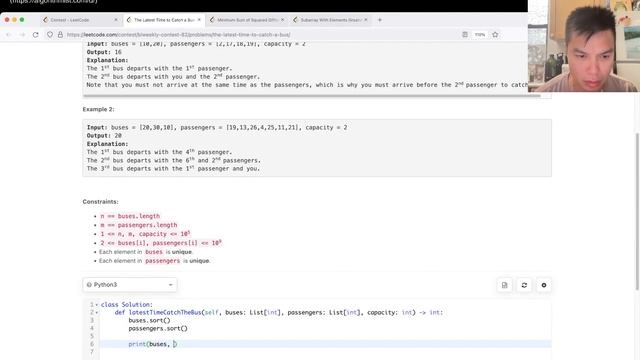Click in code line with print(buses,
The width and height of the screenshot is (640, 360).
[x=326, y=344]
